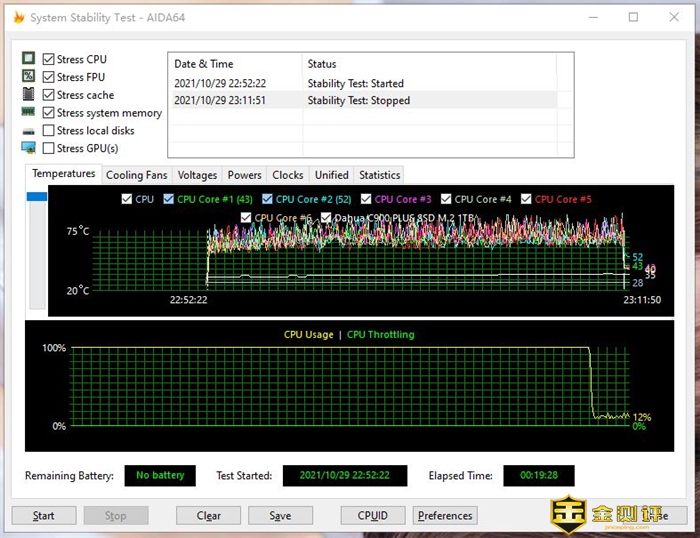This screenshot has height=538, width=700.
Task: Click the AIDA64 flame icon in title bar
Action: tap(18, 18)
